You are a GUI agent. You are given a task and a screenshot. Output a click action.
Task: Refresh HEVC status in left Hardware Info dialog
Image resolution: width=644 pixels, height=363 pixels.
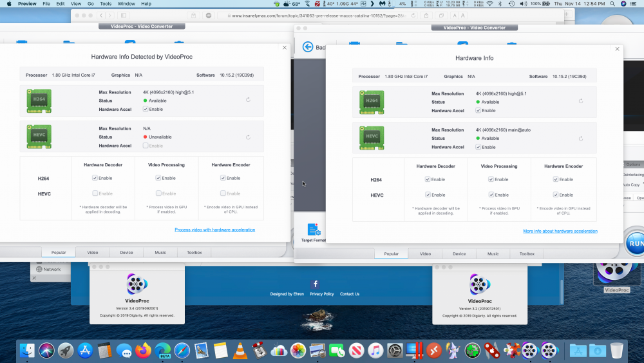click(x=248, y=137)
